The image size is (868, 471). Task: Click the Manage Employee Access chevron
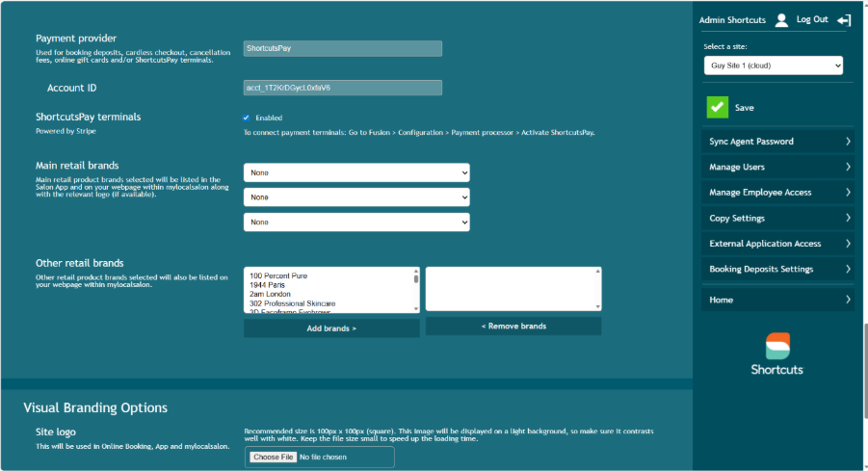pyautogui.click(x=848, y=192)
